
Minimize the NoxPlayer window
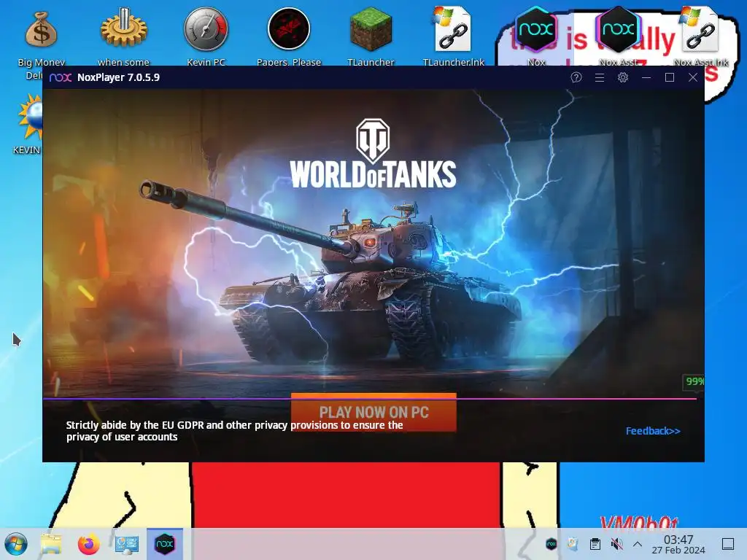click(x=646, y=77)
